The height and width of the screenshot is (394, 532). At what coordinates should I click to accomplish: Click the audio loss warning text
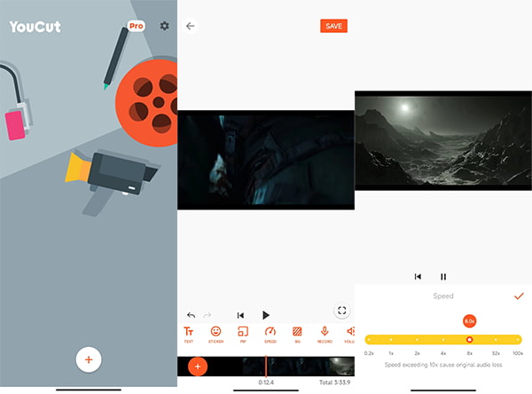point(443,365)
